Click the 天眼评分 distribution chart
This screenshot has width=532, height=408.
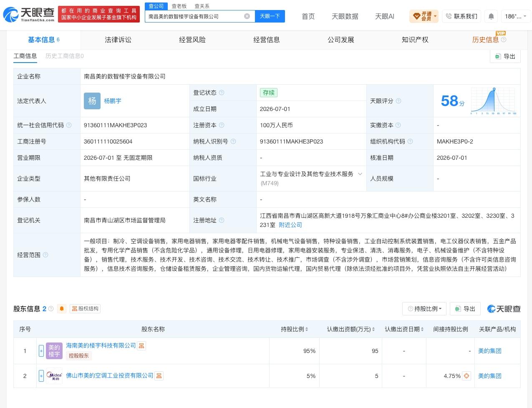494,101
